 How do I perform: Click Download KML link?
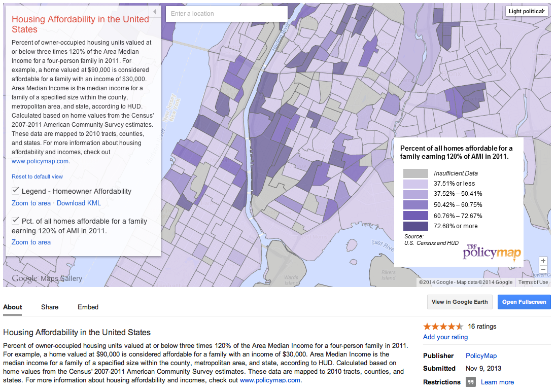point(79,203)
